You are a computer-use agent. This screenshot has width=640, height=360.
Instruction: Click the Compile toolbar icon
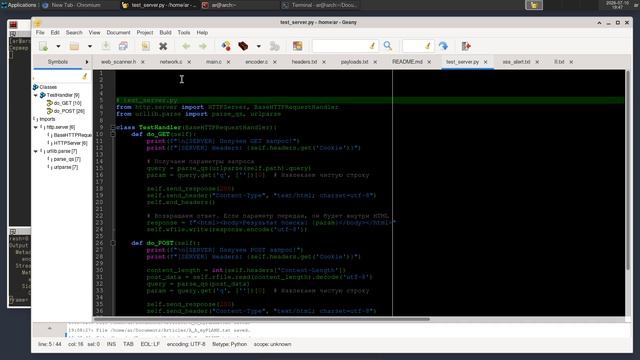[226, 46]
